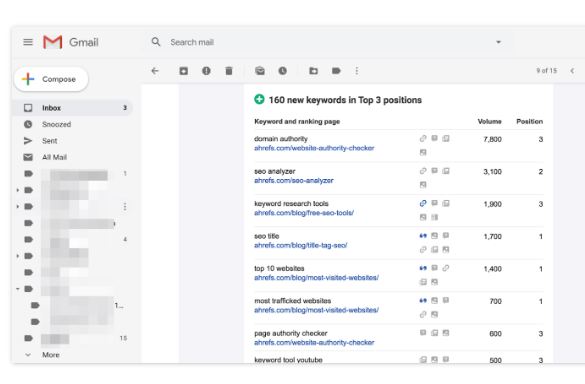Open ahrefs.com/blog/title-tag-seo/ link
The width and height of the screenshot is (585, 384).
pos(301,246)
